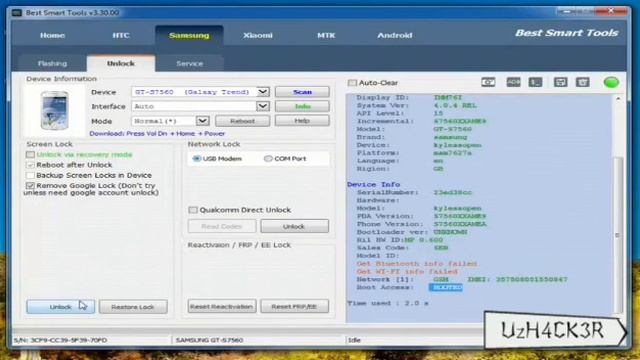640x360 pixels.
Task: Expand the Interface dropdown arrow
Action: pyautogui.click(x=263, y=106)
